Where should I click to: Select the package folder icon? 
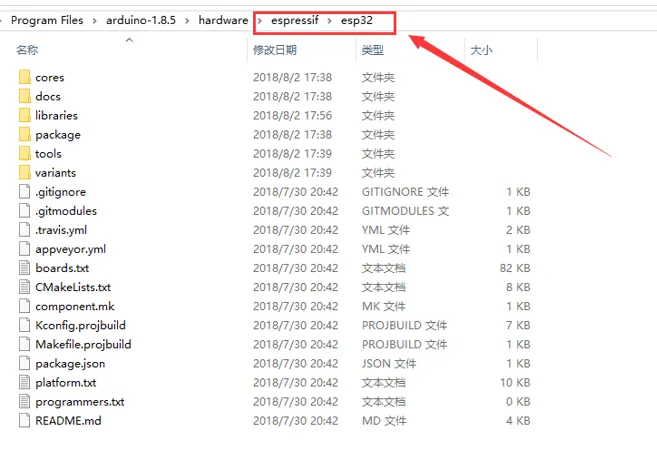point(25,135)
